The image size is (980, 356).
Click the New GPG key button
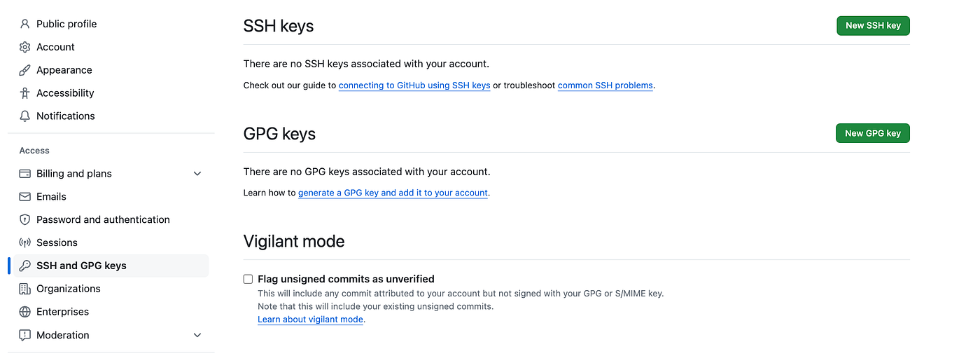873,133
